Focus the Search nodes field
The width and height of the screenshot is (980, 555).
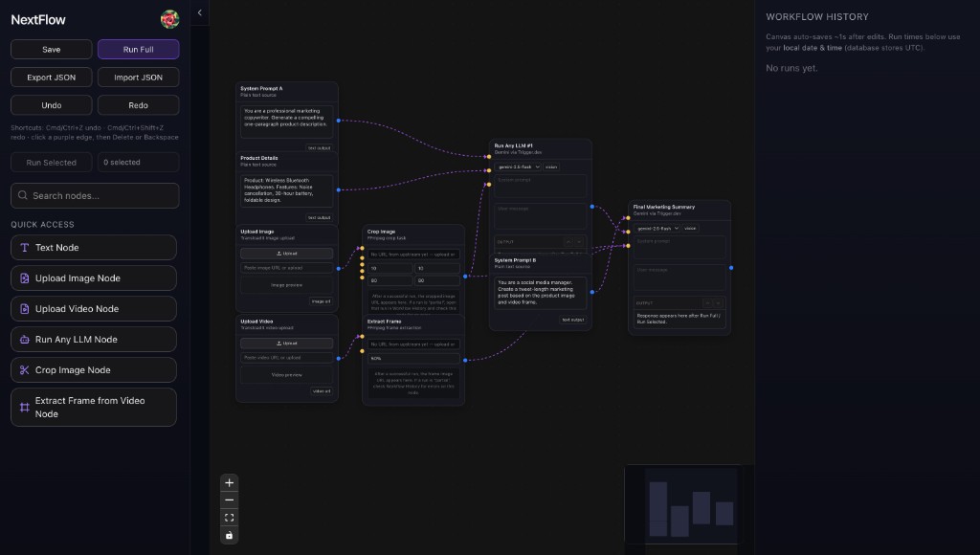click(95, 195)
